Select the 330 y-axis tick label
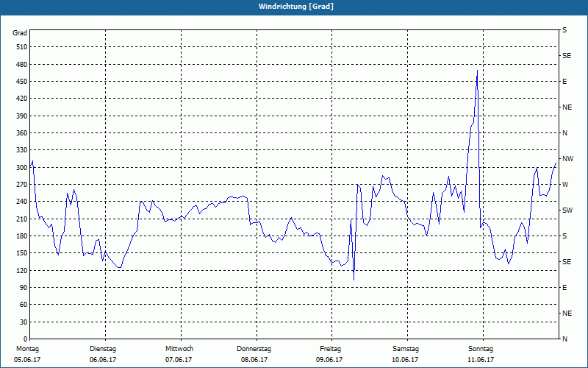588x368 pixels. [22, 150]
